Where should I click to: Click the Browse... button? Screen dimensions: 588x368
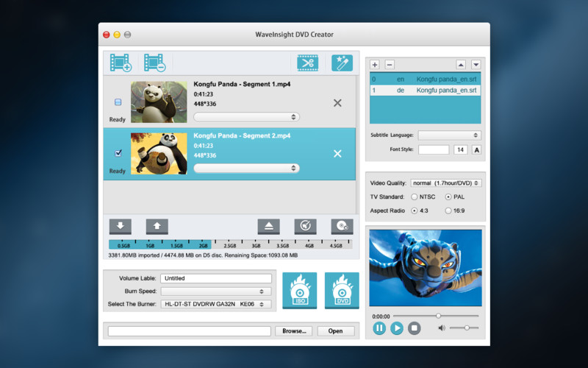click(x=295, y=331)
